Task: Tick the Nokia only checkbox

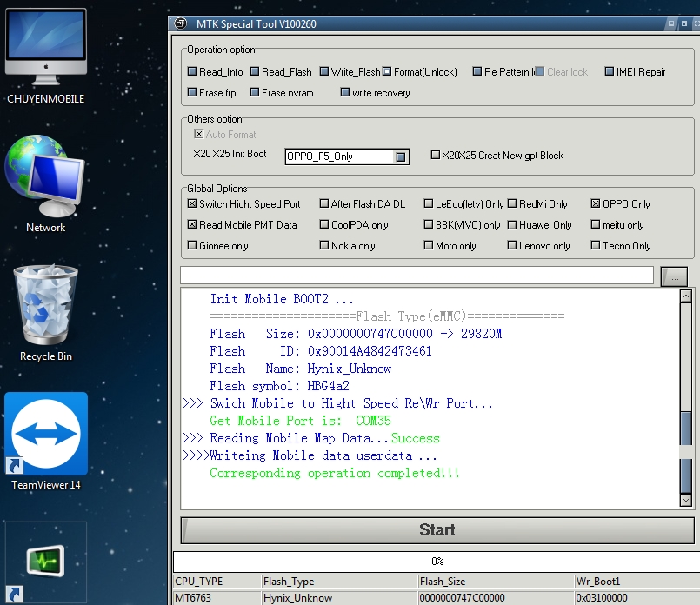Action: [324, 245]
